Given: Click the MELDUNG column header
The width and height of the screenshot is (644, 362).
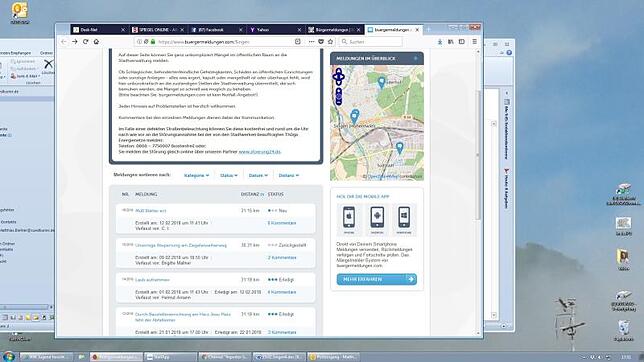Looking at the screenshot, I should coord(146,194).
